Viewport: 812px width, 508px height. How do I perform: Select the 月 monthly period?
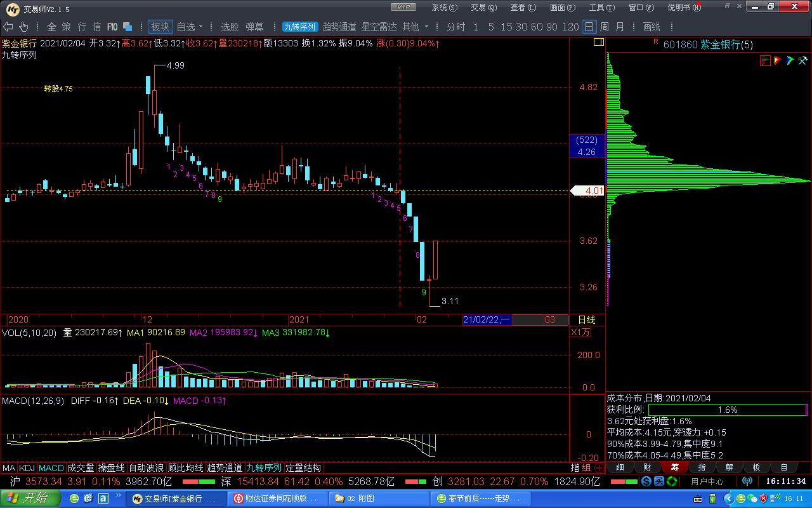coord(620,27)
